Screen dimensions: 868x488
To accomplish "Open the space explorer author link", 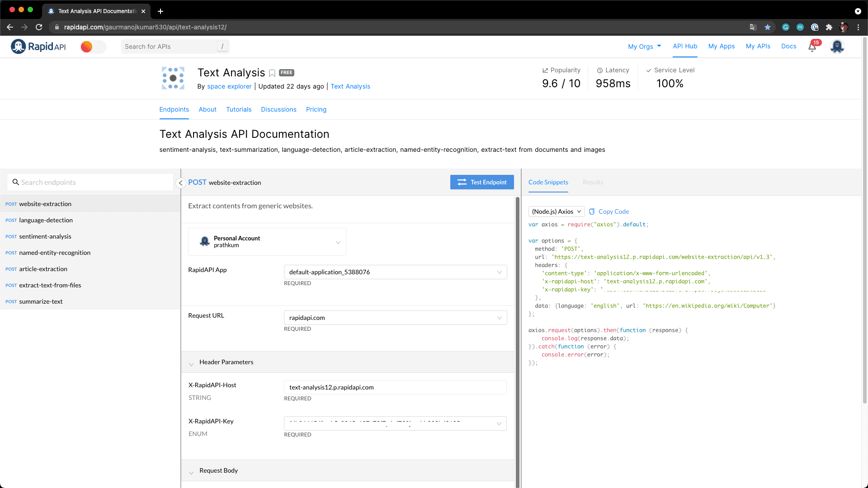I will coord(229,86).
